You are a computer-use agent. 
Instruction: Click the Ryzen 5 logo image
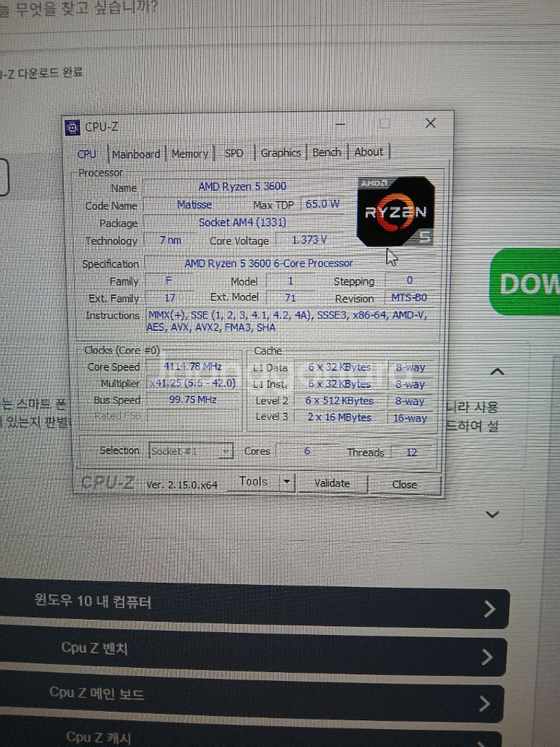396,211
